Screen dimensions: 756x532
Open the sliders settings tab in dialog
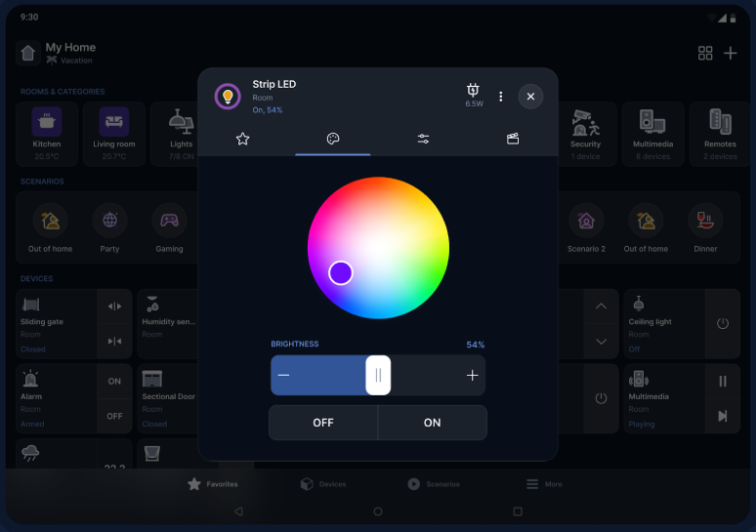coord(423,139)
